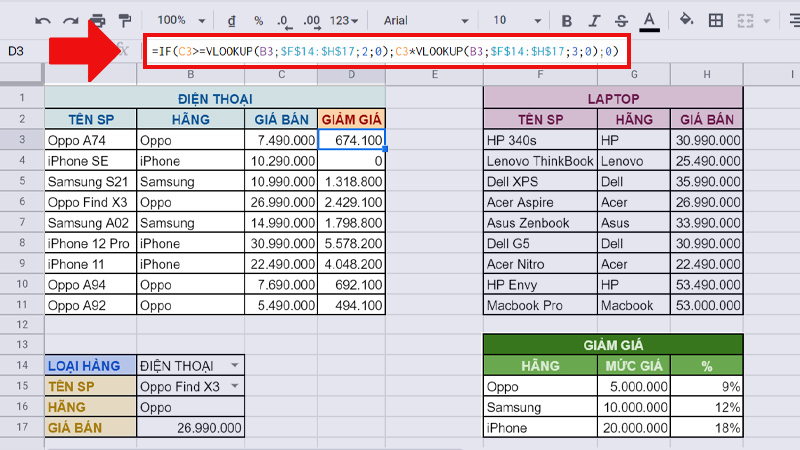Toggle Italic formatting
The width and height of the screenshot is (800, 450).
(595, 20)
